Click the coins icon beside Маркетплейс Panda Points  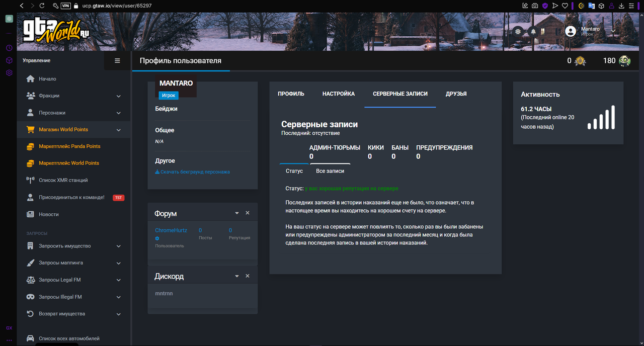click(30, 146)
